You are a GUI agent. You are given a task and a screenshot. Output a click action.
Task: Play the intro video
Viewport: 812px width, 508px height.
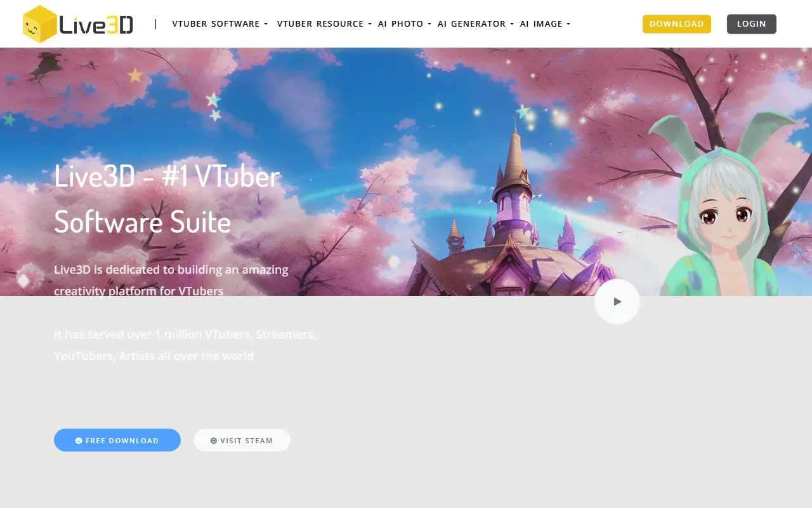tap(617, 302)
